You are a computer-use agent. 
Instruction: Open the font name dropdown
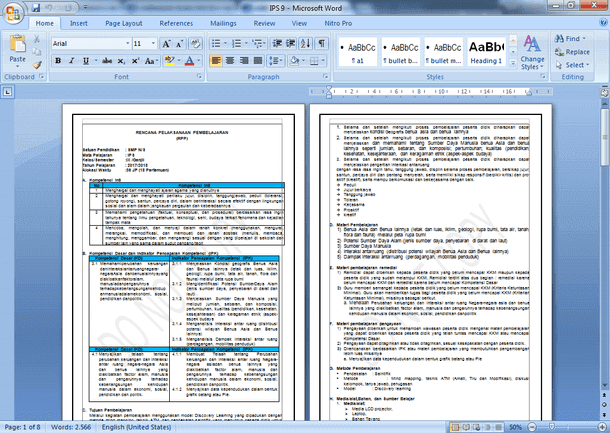click(127, 44)
